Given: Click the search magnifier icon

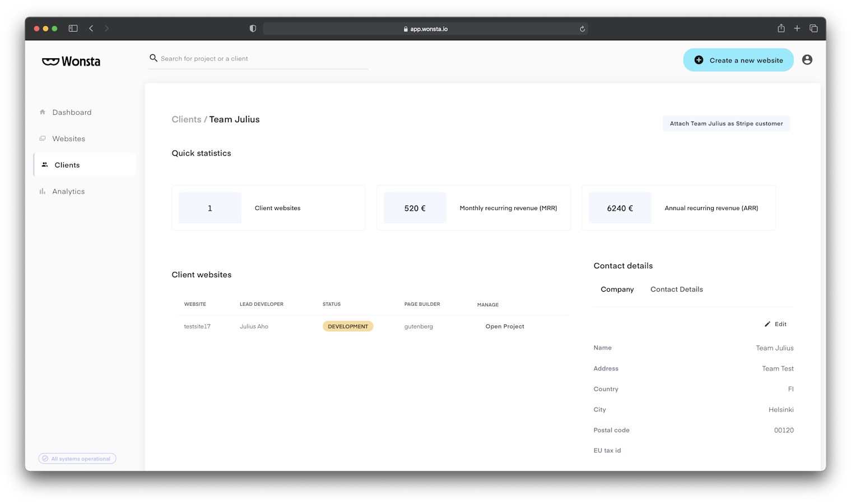Looking at the screenshot, I should [x=153, y=58].
